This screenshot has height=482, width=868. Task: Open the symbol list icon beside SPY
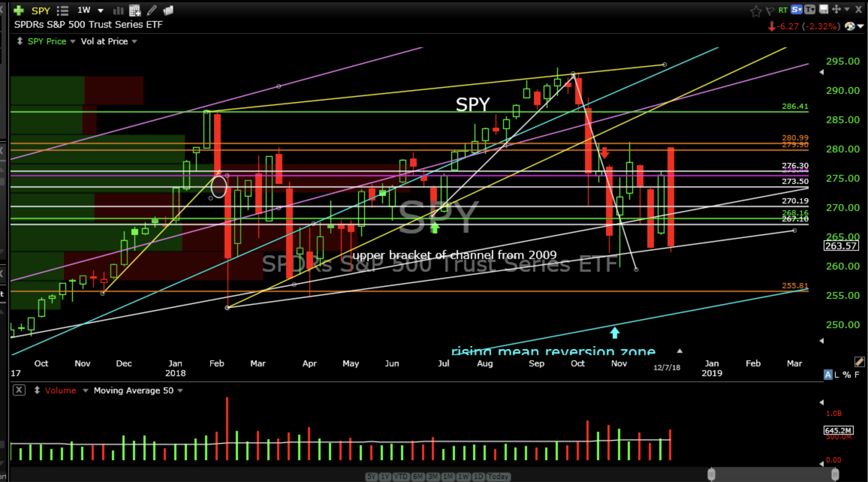click(x=62, y=11)
